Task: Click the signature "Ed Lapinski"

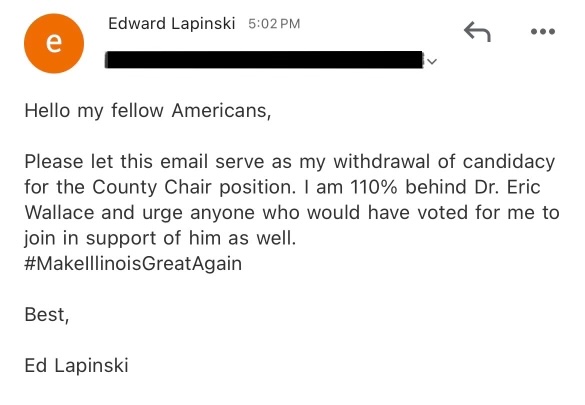Action: 76,365
